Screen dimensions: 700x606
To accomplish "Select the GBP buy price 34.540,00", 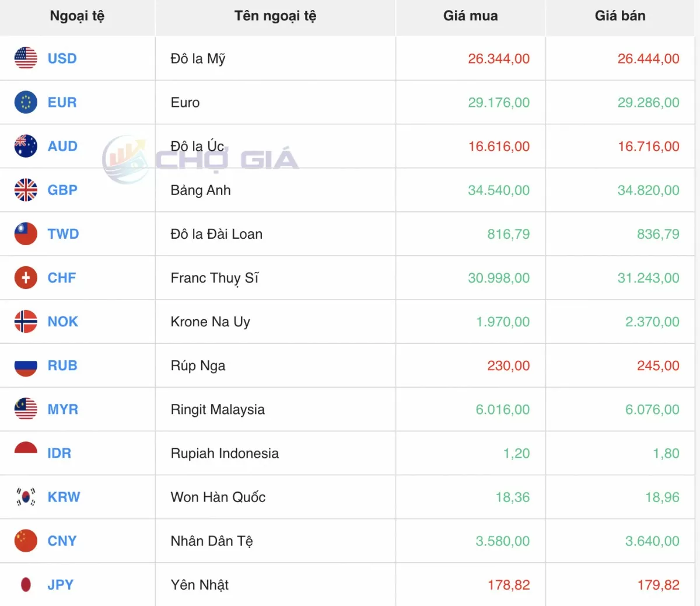I will (498, 190).
